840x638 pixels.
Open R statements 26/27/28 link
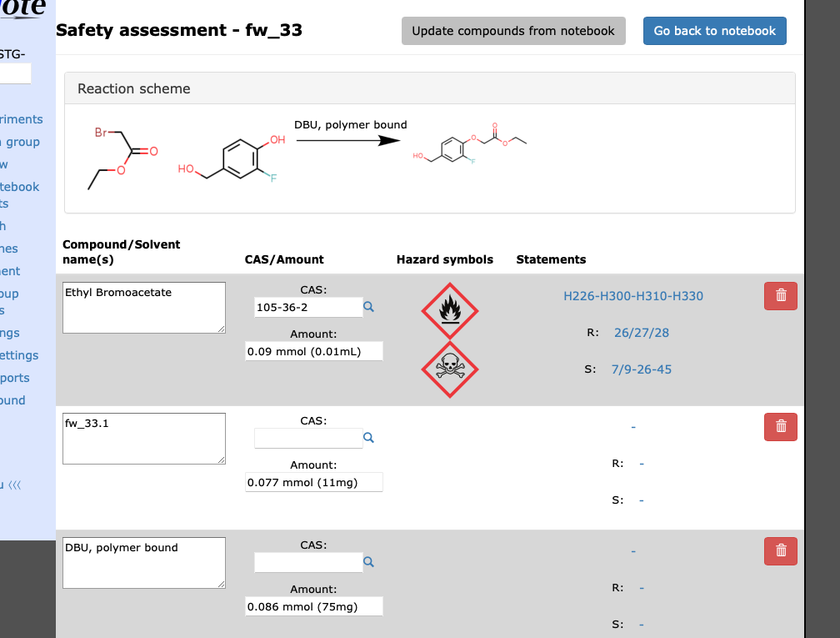click(641, 333)
